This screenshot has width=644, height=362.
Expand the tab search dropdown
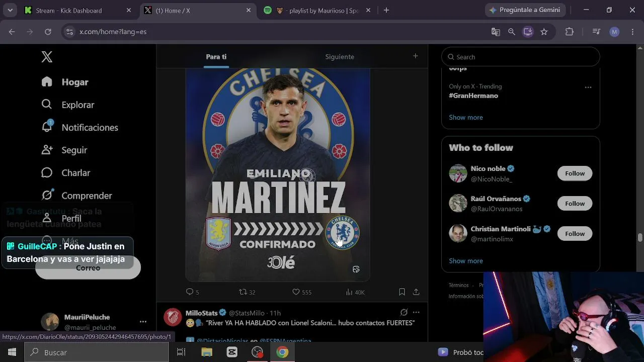[x=10, y=10]
